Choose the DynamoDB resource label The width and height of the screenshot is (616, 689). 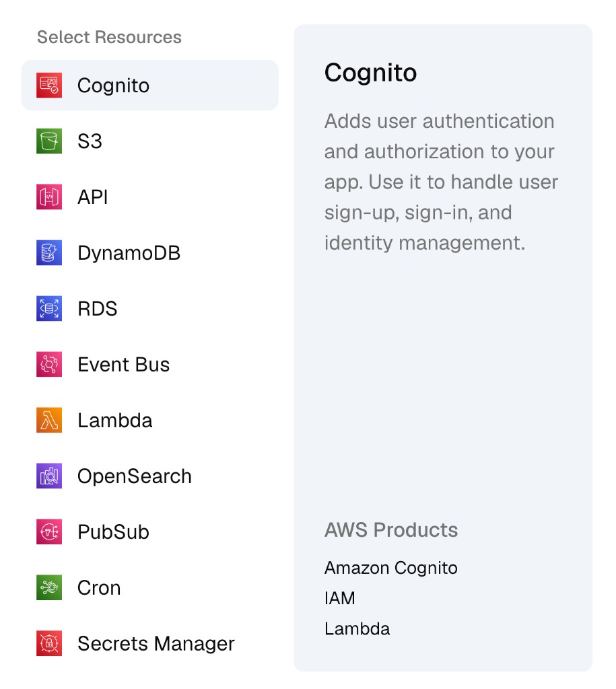[129, 253]
